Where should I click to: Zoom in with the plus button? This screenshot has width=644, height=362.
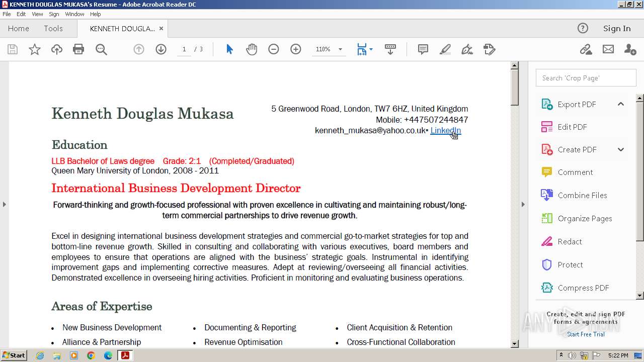(296, 49)
